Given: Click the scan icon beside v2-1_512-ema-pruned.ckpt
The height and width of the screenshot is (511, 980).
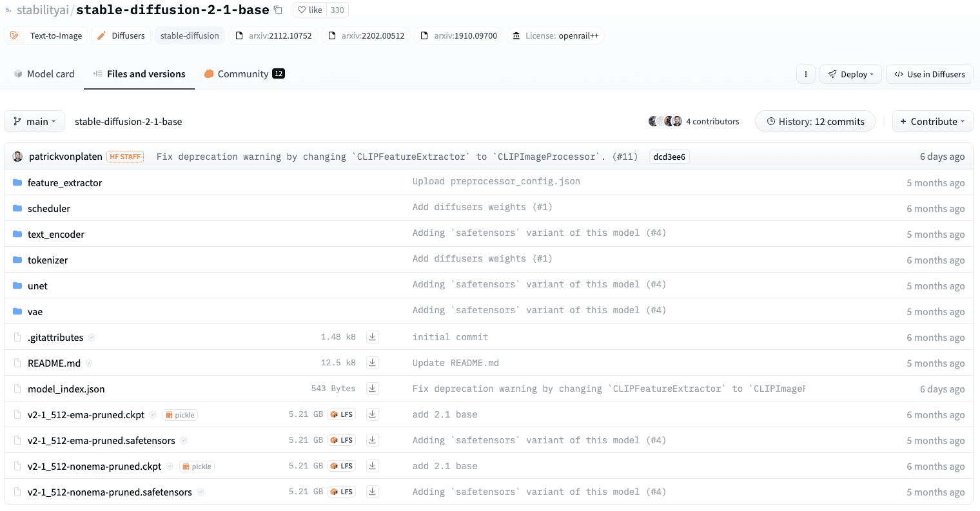Looking at the screenshot, I should (x=153, y=415).
